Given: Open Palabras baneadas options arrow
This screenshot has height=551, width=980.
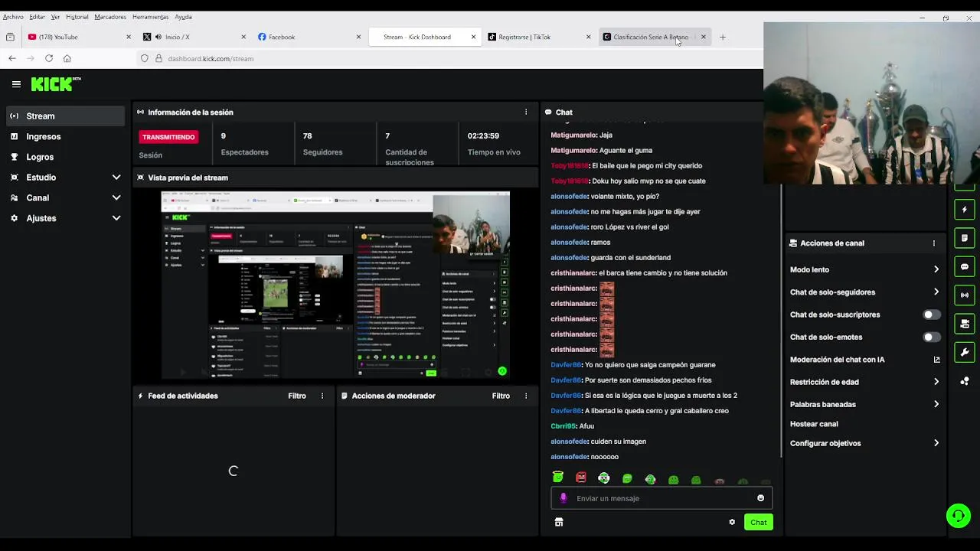Looking at the screenshot, I should pyautogui.click(x=936, y=404).
